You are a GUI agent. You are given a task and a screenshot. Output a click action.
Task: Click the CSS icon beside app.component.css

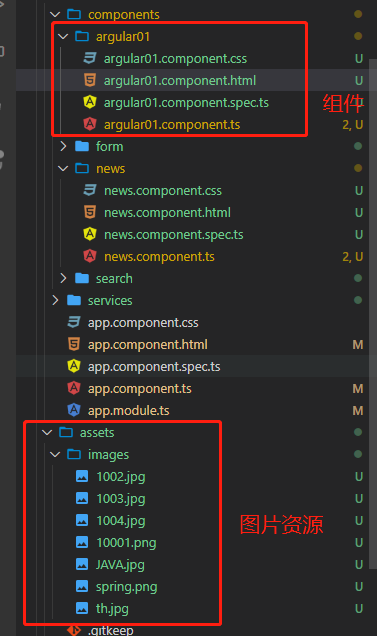73,322
